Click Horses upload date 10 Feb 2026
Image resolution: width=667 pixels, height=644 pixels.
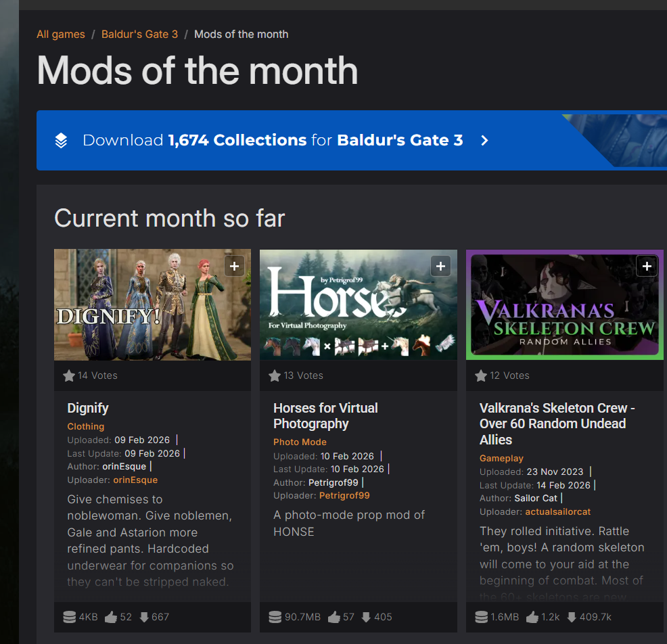pyautogui.click(x=347, y=456)
